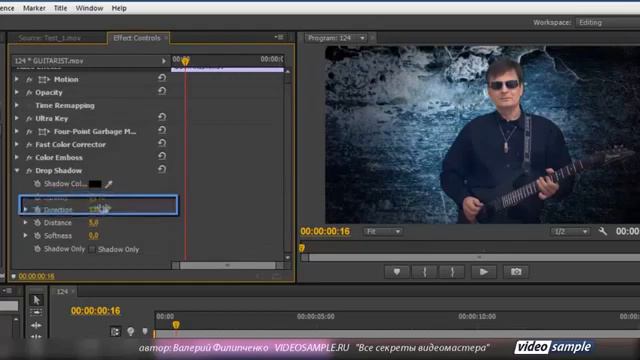Mark Out point in Program monitor
This screenshot has width=640, height=360.
coord(452,272)
